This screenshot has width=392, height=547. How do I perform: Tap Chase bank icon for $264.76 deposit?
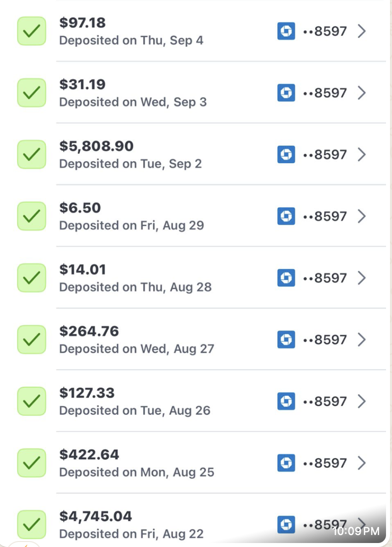(x=286, y=340)
